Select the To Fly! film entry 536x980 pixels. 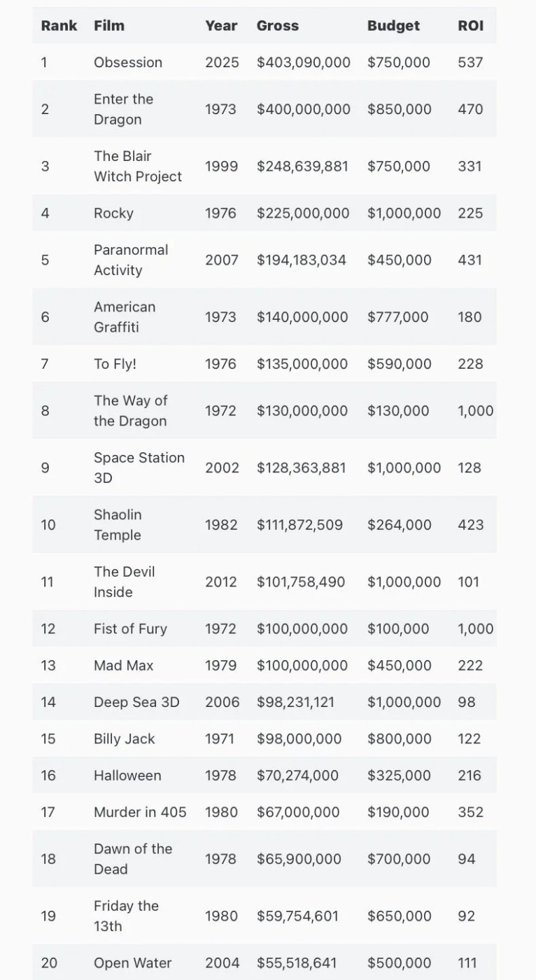115,364
